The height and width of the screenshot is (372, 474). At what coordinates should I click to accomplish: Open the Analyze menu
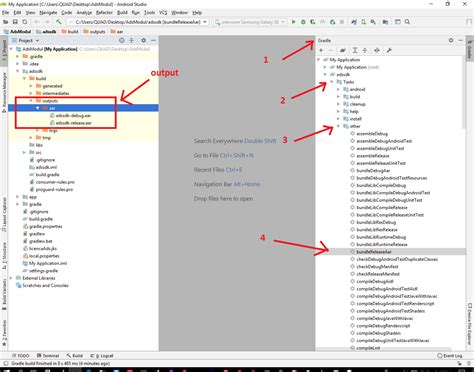(x=84, y=13)
